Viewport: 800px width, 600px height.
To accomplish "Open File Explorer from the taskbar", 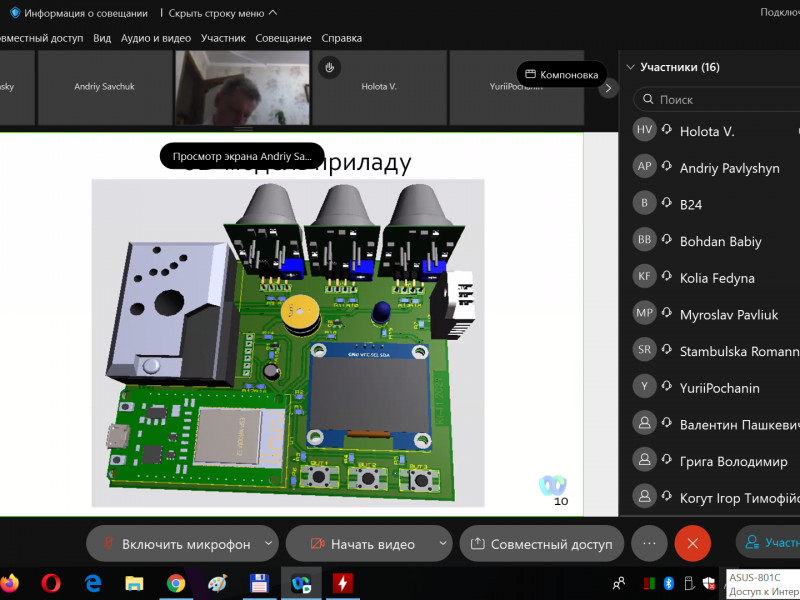I will click(x=134, y=582).
